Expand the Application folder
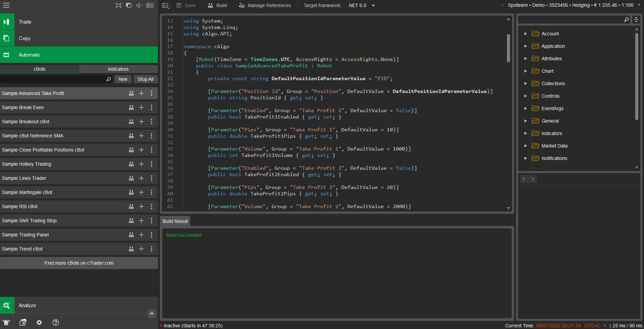Image resolution: width=644 pixels, height=329 pixels. tap(526, 46)
